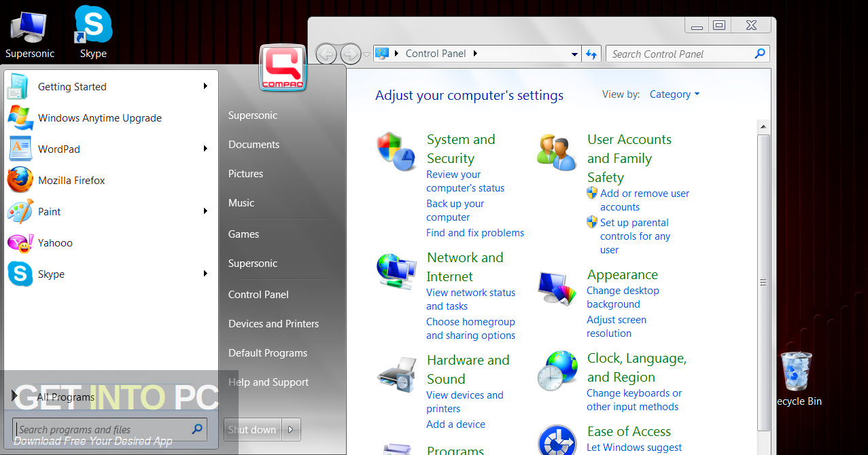Click the Appearance monitor icon
This screenshot has width=868, height=455.
point(557,288)
